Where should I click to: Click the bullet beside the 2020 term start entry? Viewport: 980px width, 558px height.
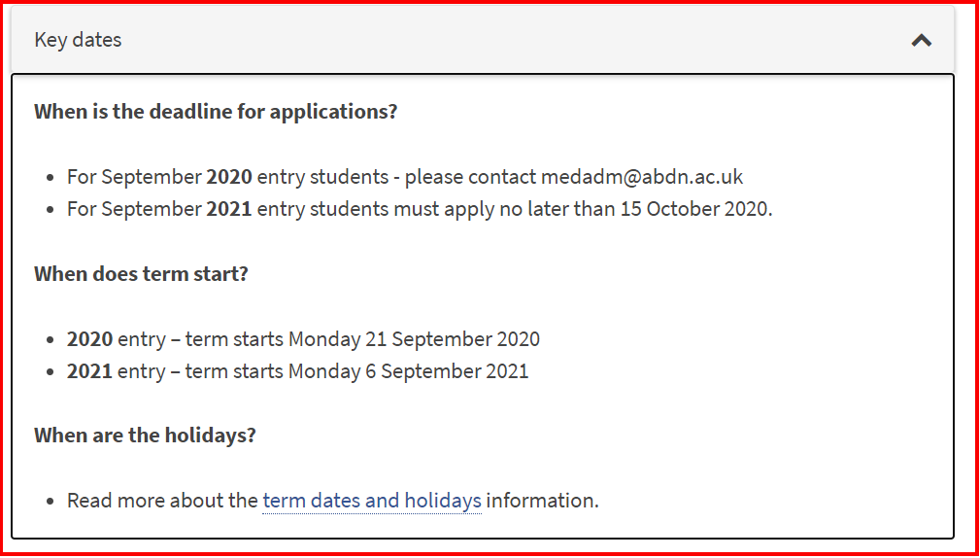[x=51, y=340]
